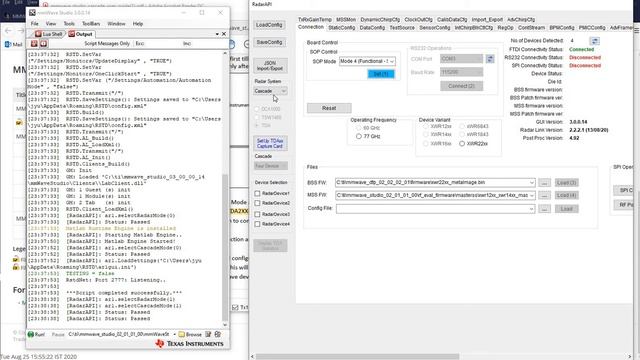Click the Lua Shell tab icon
This screenshot has height=360, width=640.
38,34
